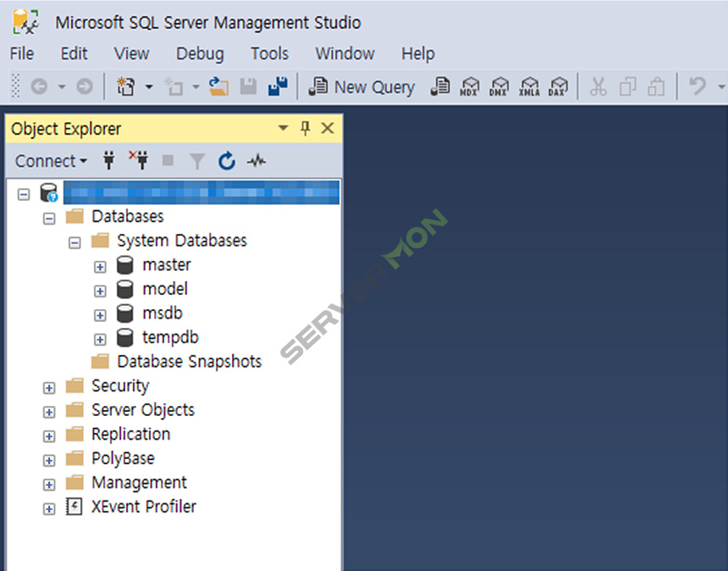The width and height of the screenshot is (728, 571).
Task: Open the Tools menu
Action: coord(270,53)
